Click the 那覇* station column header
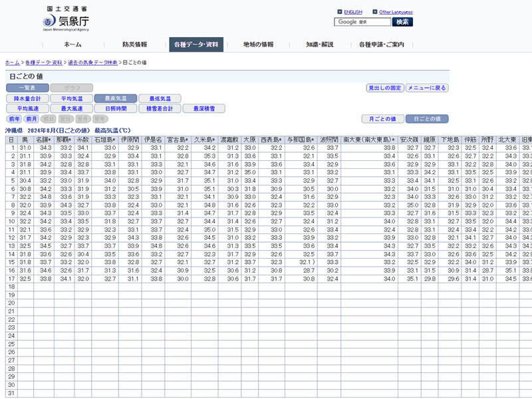Screen dimensions: 532x399 (x=64, y=140)
